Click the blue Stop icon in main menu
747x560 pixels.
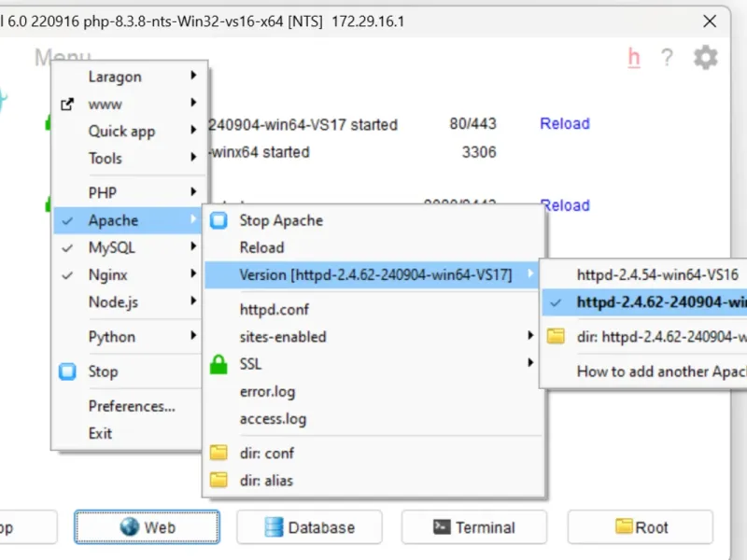click(67, 371)
